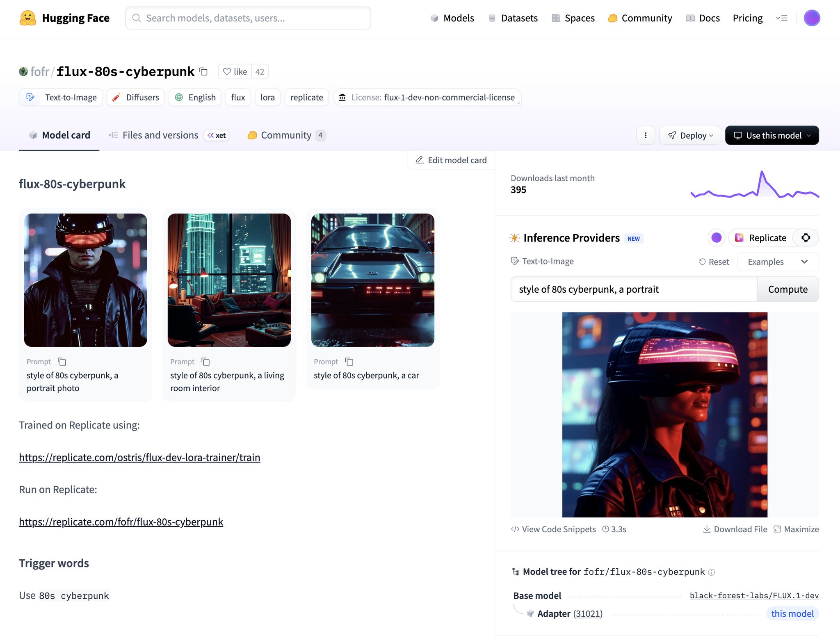
Task: Switch to the Model card tab
Action: tap(59, 135)
